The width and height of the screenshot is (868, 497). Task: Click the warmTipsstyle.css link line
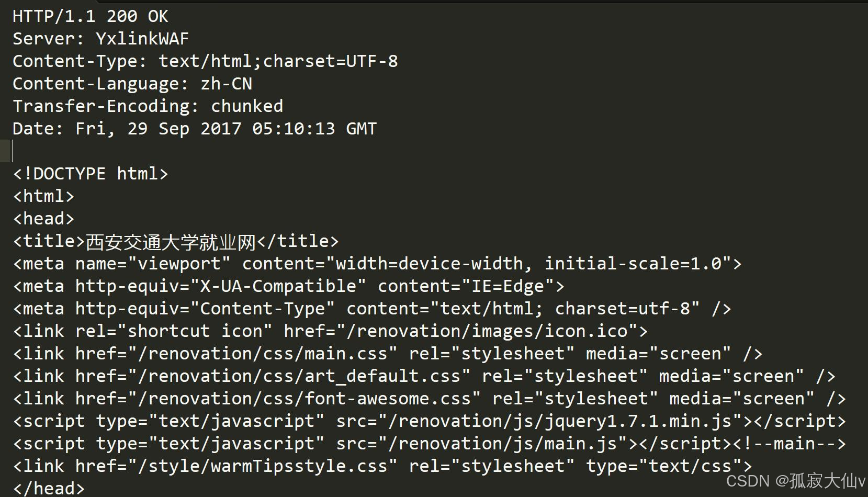click(x=382, y=466)
